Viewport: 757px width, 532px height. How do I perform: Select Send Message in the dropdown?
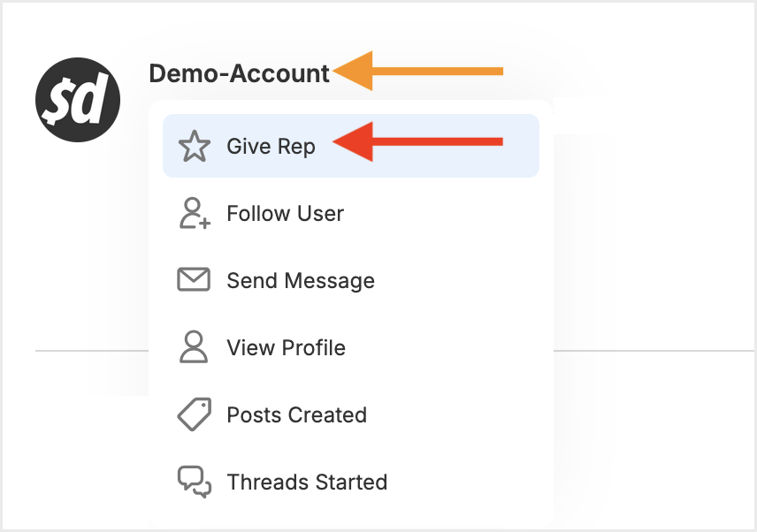(x=301, y=281)
